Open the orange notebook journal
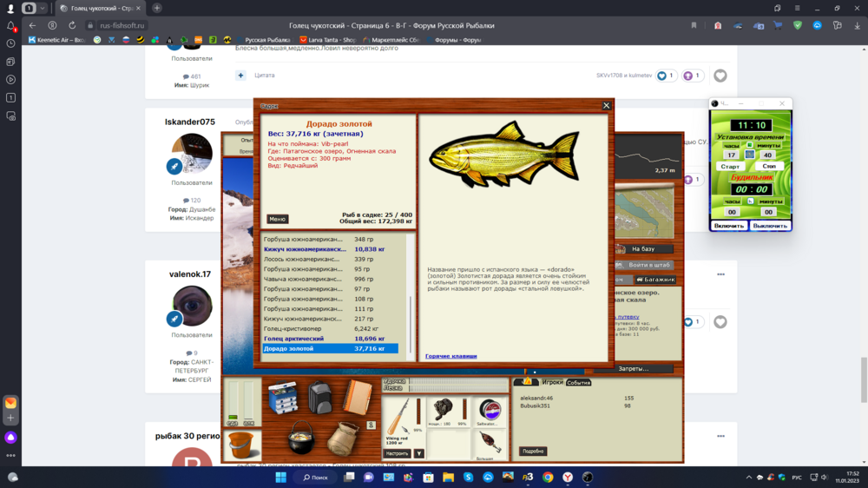Screen dimensions: 868x488 click(x=357, y=398)
